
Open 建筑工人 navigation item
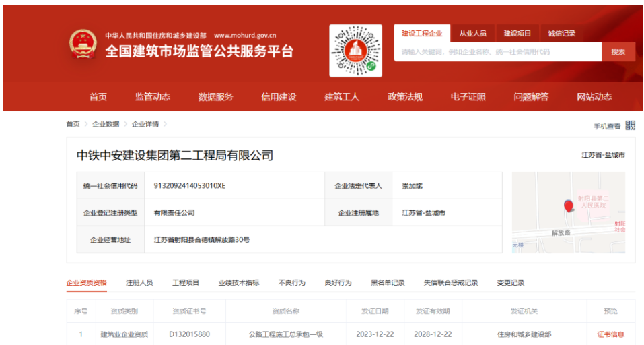(342, 96)
